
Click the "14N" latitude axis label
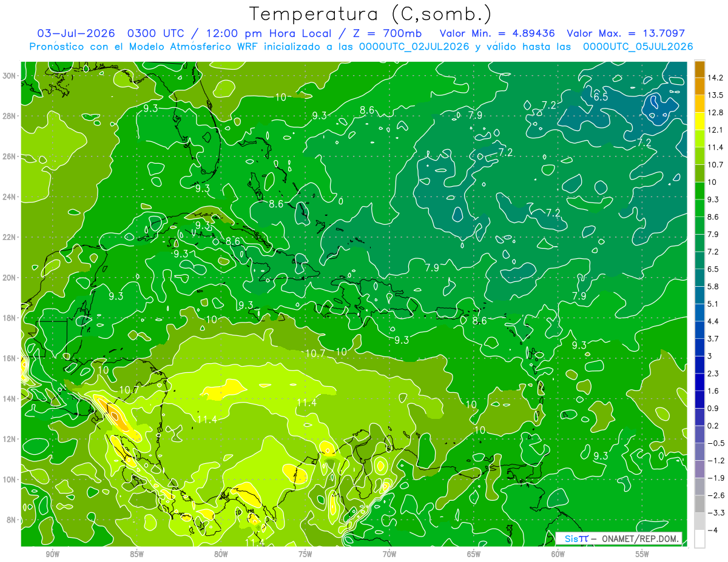coord(8,399)
